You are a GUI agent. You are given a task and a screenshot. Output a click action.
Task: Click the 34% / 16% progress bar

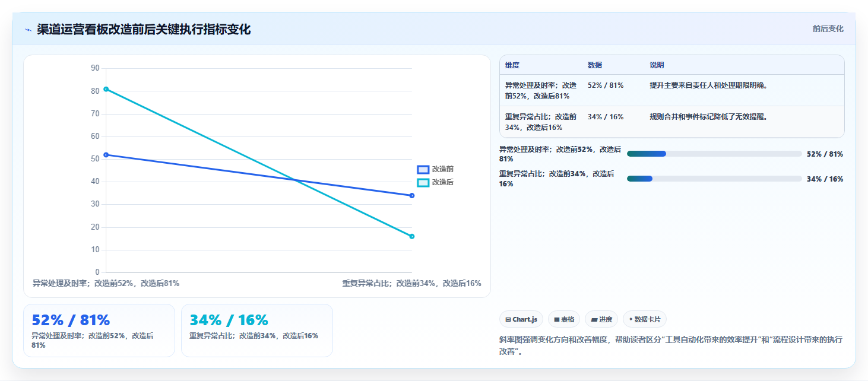point(714,179)
